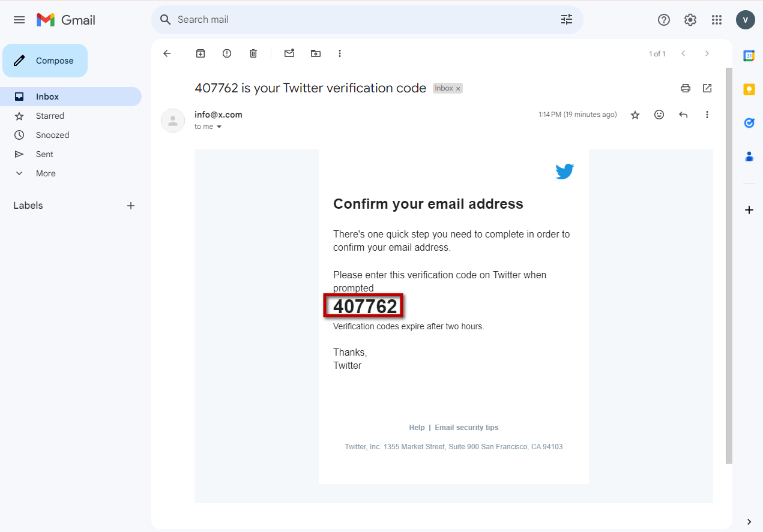The width and height of the screenshot is (763, 532).
Task: Print all using printer icon
Action: (x=686, y=88)
